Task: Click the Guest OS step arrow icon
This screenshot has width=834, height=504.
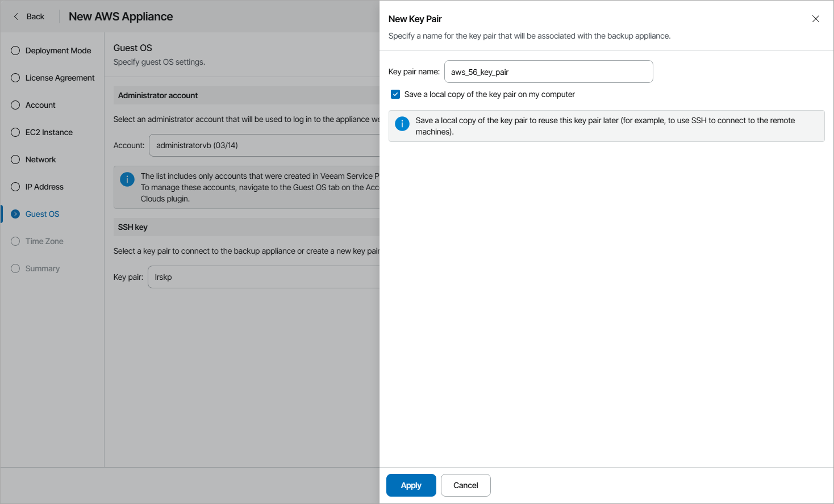Action: tap(15, 214)
